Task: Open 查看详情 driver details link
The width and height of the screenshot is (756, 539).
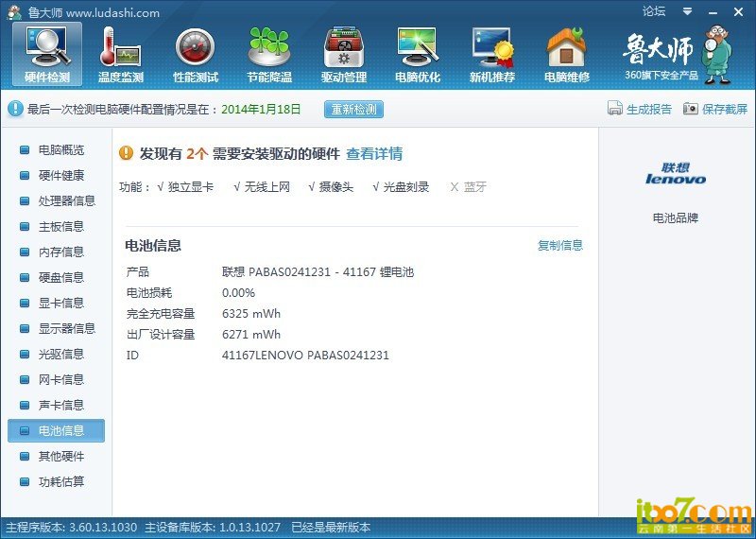Action: pyautogui.click(x=374, y=154)
